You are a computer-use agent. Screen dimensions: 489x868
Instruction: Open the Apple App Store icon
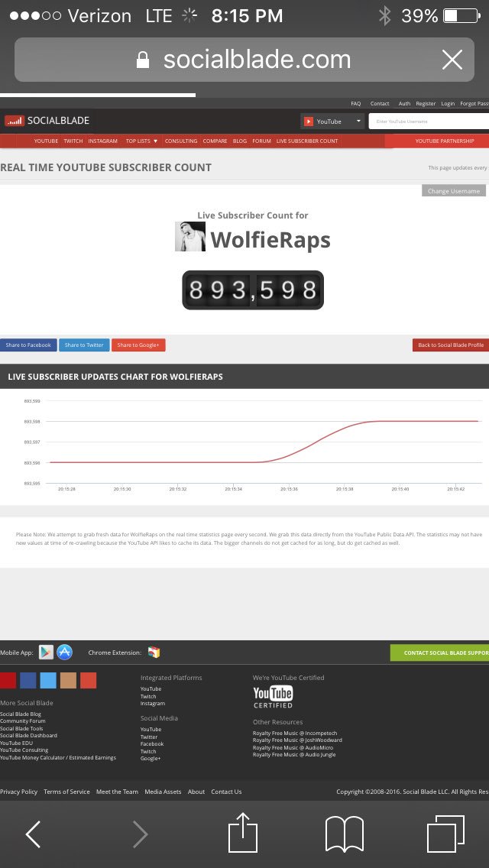65,652
